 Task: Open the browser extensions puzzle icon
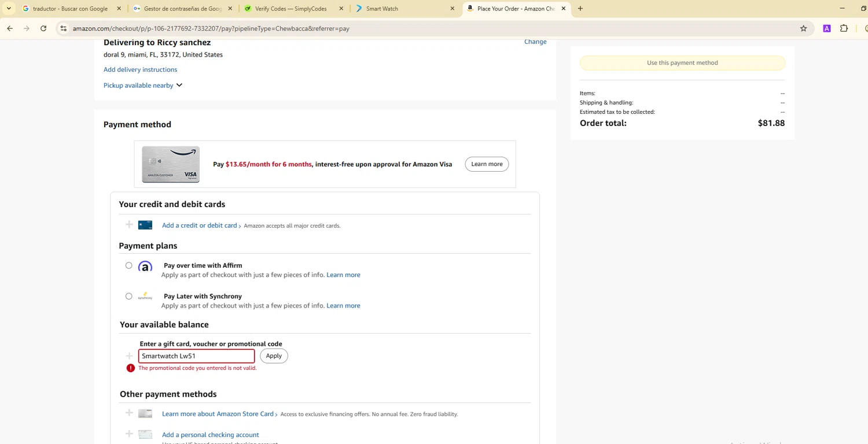[x=844, y=28]
